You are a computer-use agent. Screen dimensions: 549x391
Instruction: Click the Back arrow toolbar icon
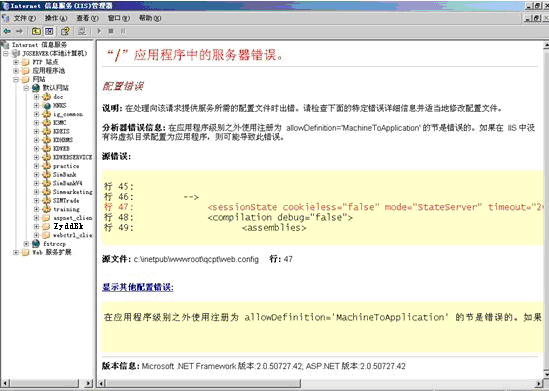tap(7, 32)
